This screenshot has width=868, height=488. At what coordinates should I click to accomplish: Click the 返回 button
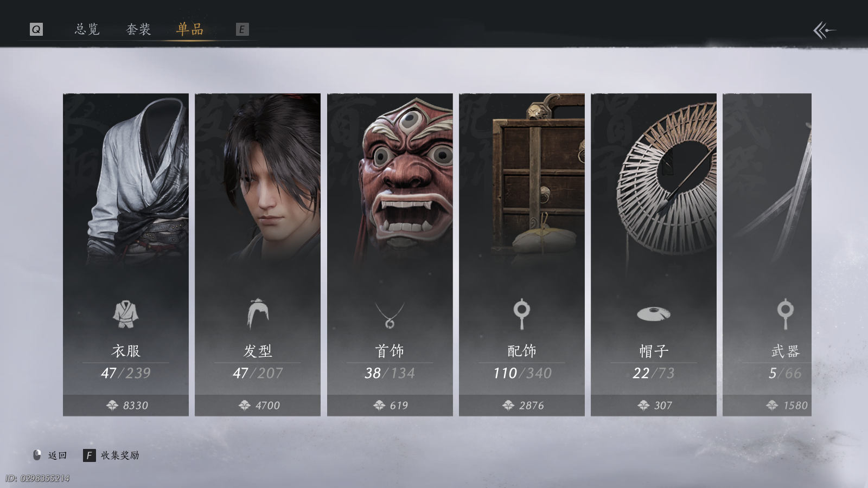[x=50, y=455]
